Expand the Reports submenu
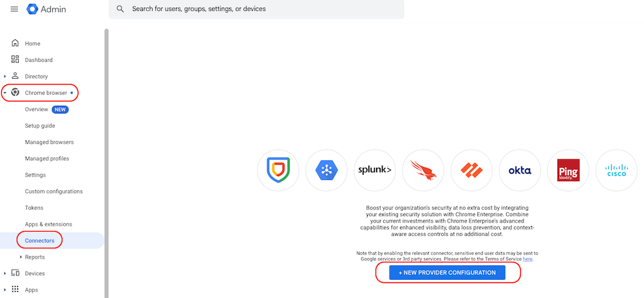Viewport: 644px width, 298px height. tap(21, 257)
